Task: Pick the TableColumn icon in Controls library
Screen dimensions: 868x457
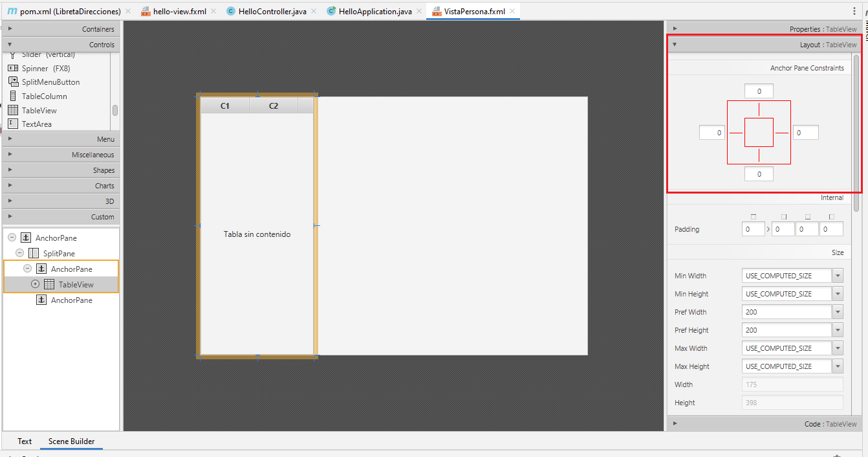Action: tap(12, 96)
